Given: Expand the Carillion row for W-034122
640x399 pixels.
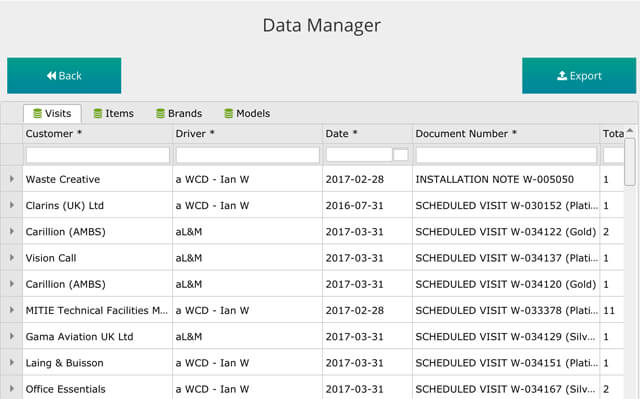Looking at the screenshot, I should point(12,231).
